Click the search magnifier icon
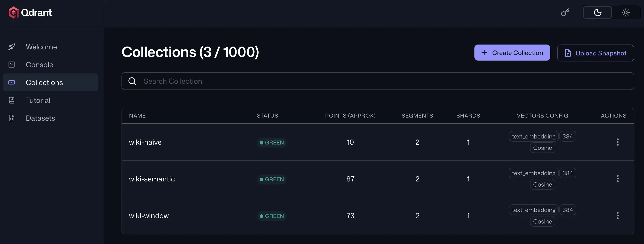The width and height of the screenshot is (644, 244). click(132, 81)
